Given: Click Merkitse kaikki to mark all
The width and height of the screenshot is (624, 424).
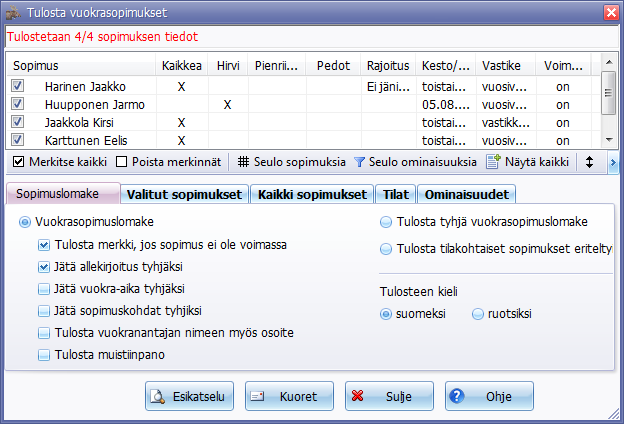Looking at the screenshot, I should click(x=60, y=162).
